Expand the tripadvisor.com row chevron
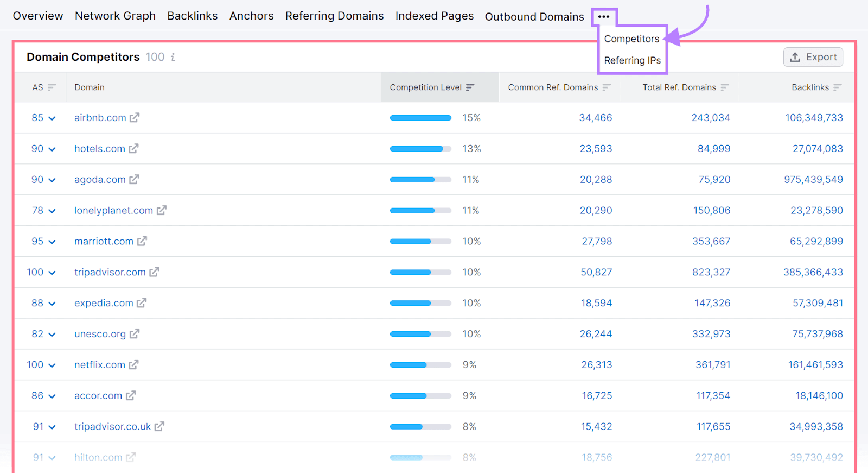Image resolution: width=868 pixels, height=473 pixels. 52,273
